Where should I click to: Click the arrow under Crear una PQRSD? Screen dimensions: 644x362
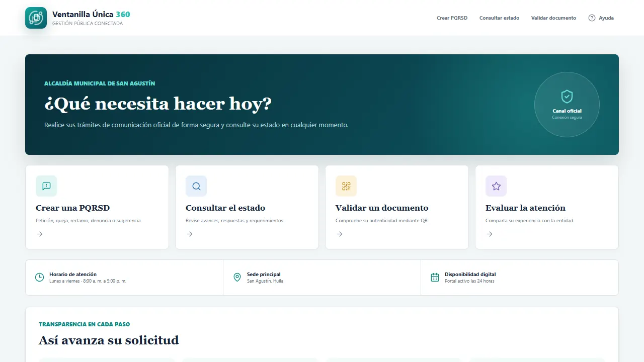pyautogui.click(x=40, y=234)
